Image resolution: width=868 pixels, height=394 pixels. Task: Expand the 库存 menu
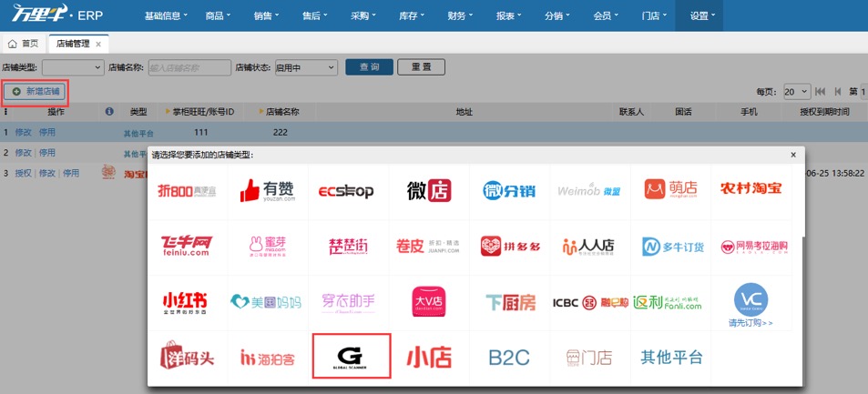click(x=412, y=15)
